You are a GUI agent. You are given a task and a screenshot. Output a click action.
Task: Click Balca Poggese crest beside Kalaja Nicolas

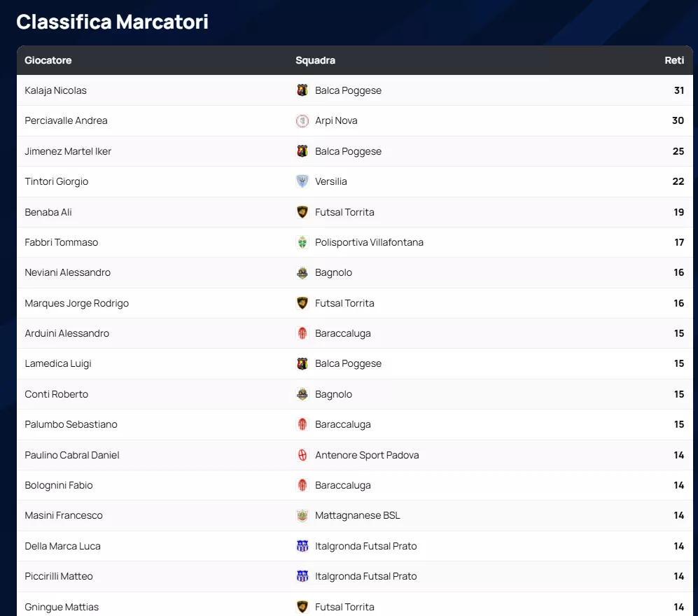[x=302, y=90]
